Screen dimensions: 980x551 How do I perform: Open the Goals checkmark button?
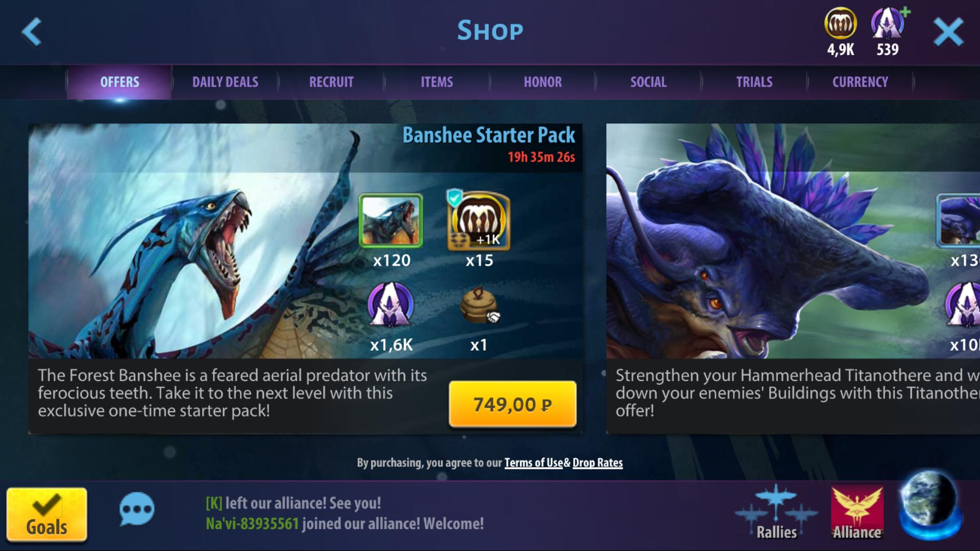coord(47,515)
